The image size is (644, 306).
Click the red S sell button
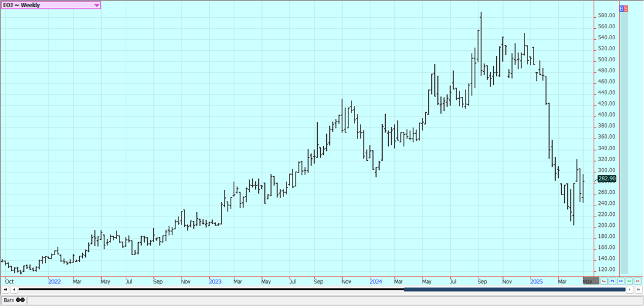626,8
